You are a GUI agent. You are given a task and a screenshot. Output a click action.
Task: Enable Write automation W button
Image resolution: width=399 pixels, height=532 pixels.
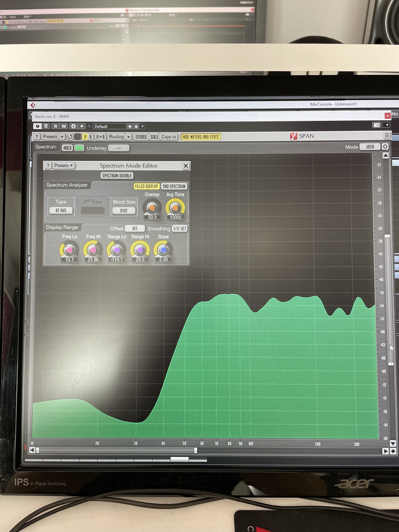[64, 126]
